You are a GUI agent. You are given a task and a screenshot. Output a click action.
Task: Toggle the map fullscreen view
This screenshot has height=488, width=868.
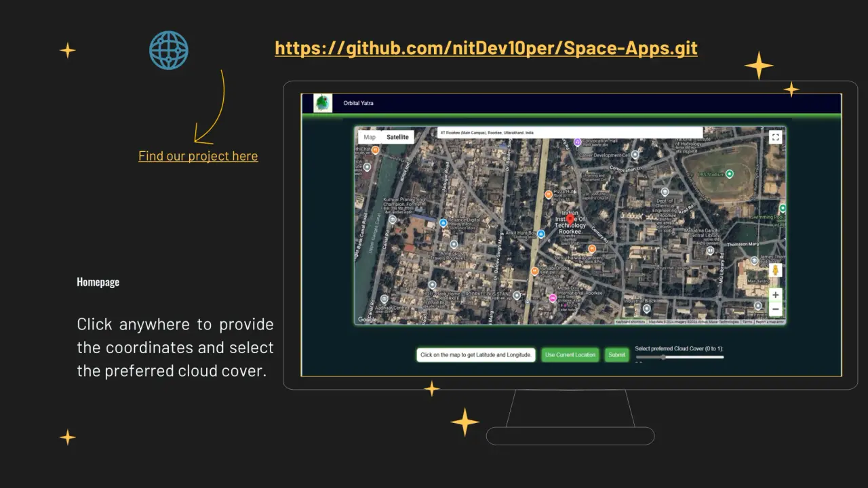(775, 137)
